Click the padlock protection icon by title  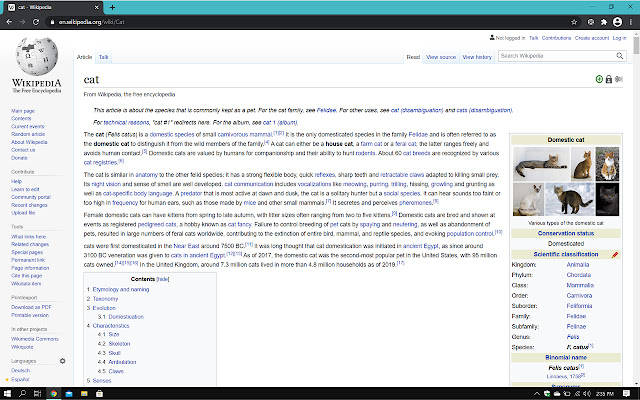tap(609, 79)
